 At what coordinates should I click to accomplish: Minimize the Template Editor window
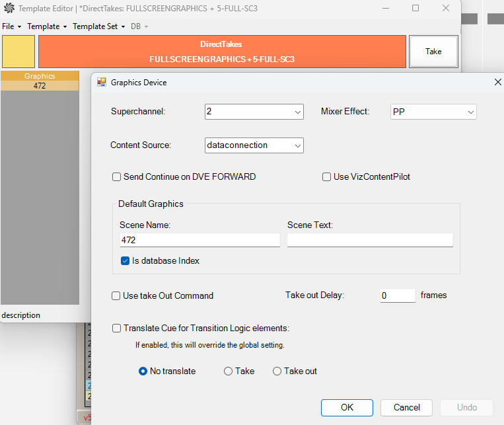[x=386, y=8]
